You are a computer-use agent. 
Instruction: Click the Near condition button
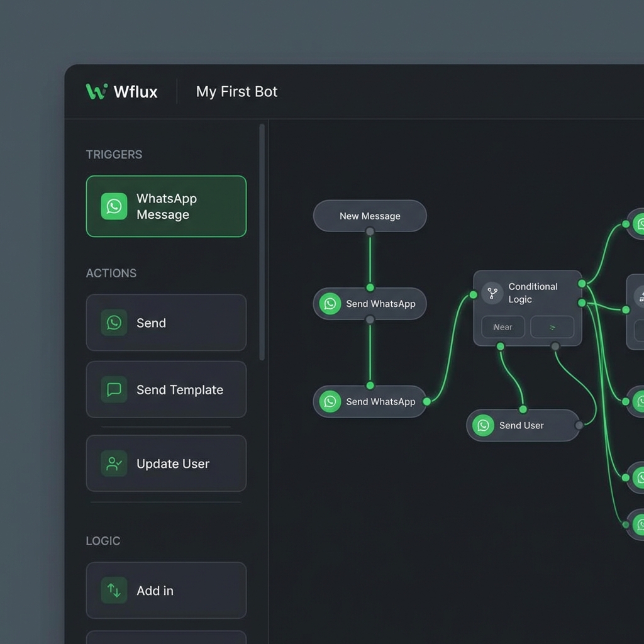coord(502,327)
